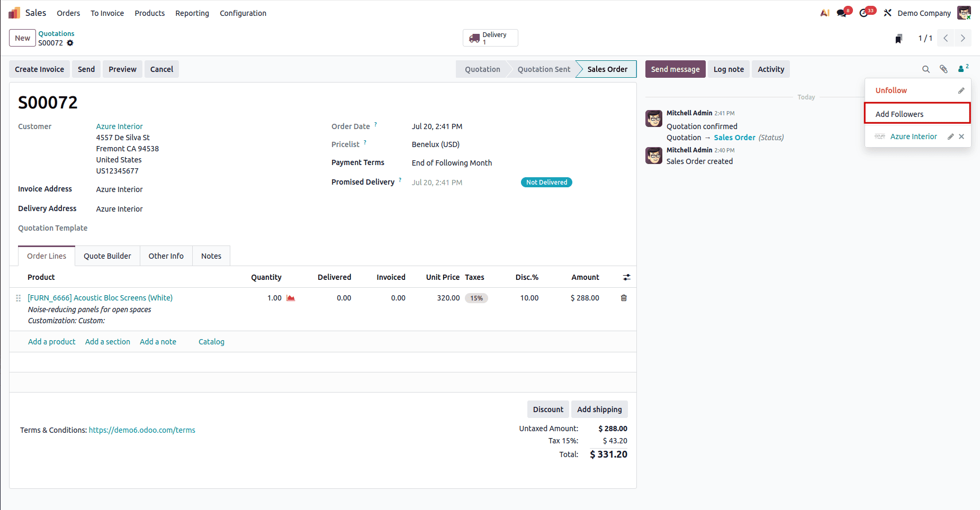Screen dimensions: 980x510
Task: Delete the Acoustic Bloc Screens order line
Action: 624,298
